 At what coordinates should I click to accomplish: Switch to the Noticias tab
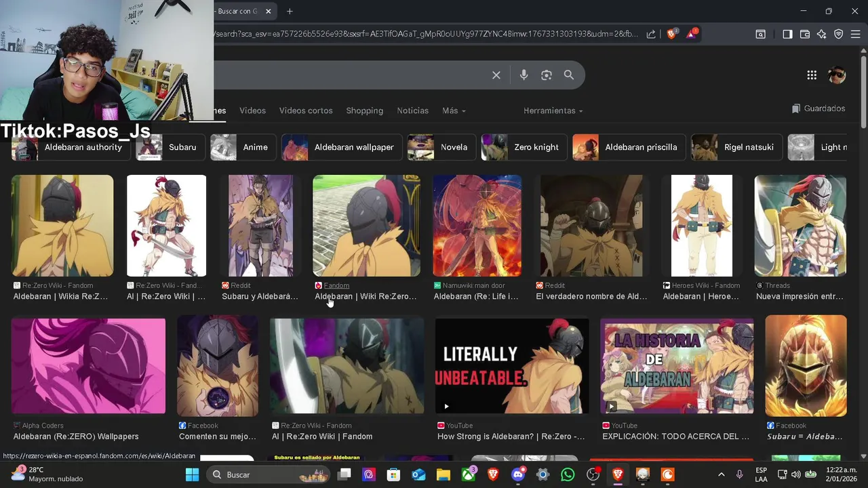(x=412, y=110)
